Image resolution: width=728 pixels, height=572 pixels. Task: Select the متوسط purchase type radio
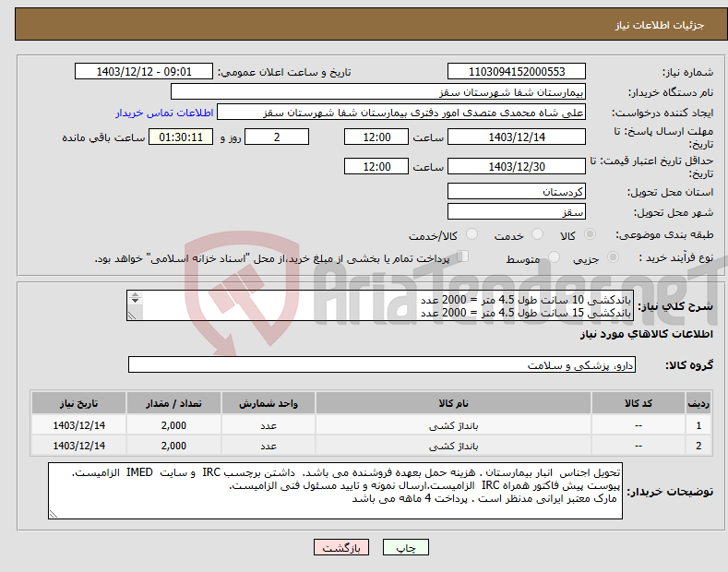(x=554, y=257)
